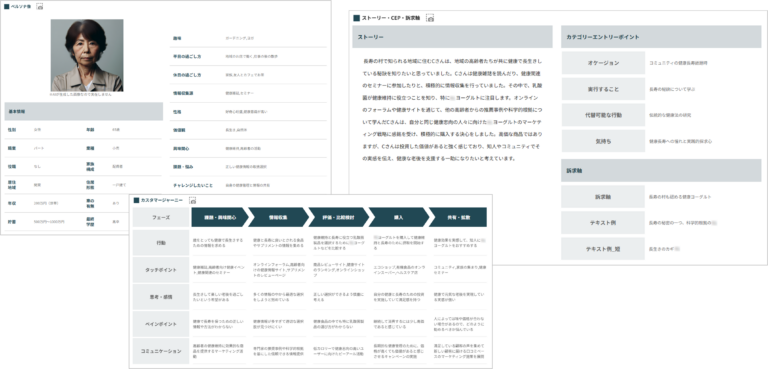Click the story paragraph text
Screen dimensions: 768x369
[x=452, y=110]
